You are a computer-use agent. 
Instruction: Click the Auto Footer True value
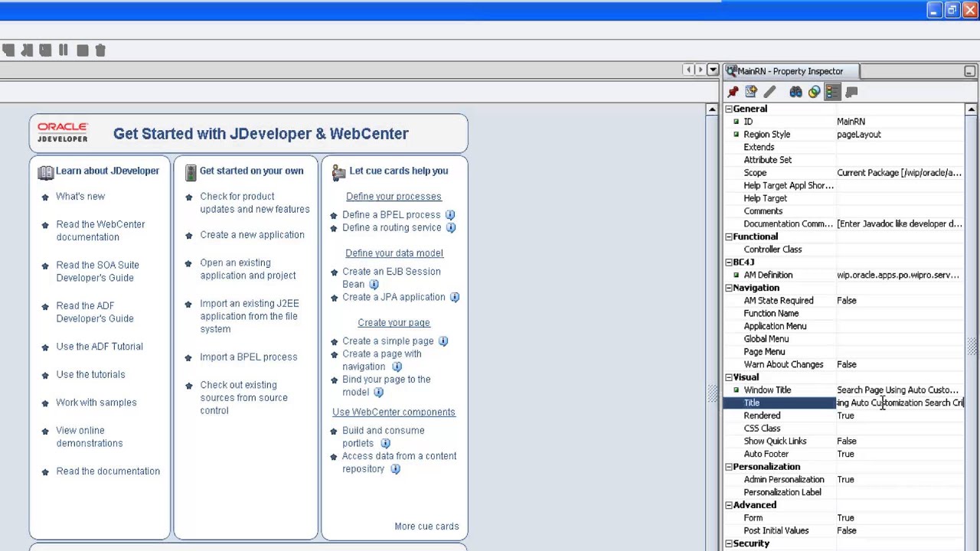click(845, 455)
